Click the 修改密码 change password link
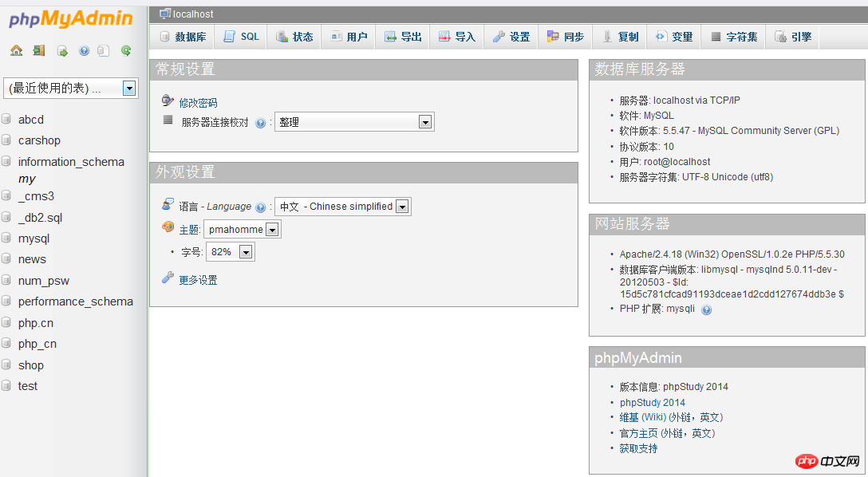The image size is (868, 477). tap(198, 103)
